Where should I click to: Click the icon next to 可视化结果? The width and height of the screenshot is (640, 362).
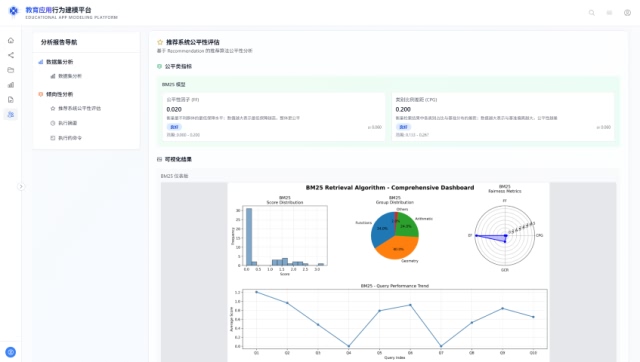159,159
